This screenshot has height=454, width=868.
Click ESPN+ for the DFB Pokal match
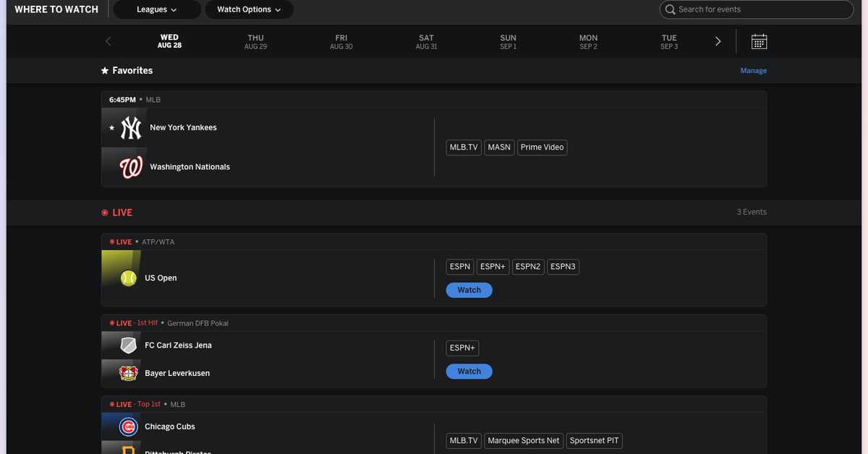coord(463,348)
